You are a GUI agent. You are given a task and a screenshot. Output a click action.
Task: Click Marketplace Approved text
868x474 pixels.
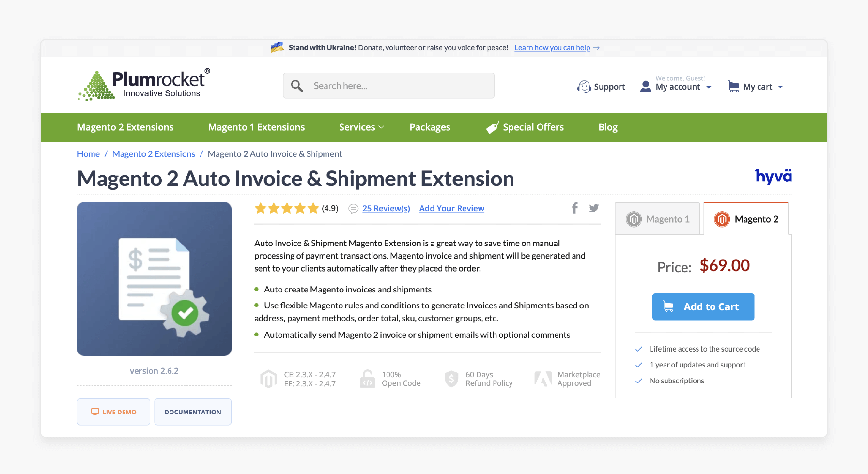click(579, 379)
